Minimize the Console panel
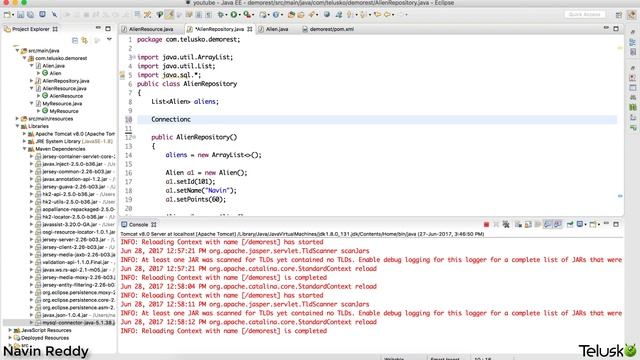Image resolution: width=640 pixels, height=360 pixels. pos(606,224)
